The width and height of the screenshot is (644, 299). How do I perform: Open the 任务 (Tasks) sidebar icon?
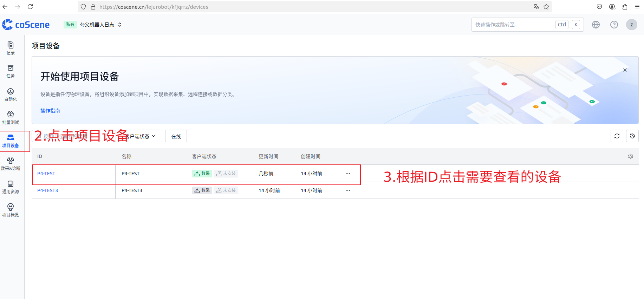coord(11,71)
